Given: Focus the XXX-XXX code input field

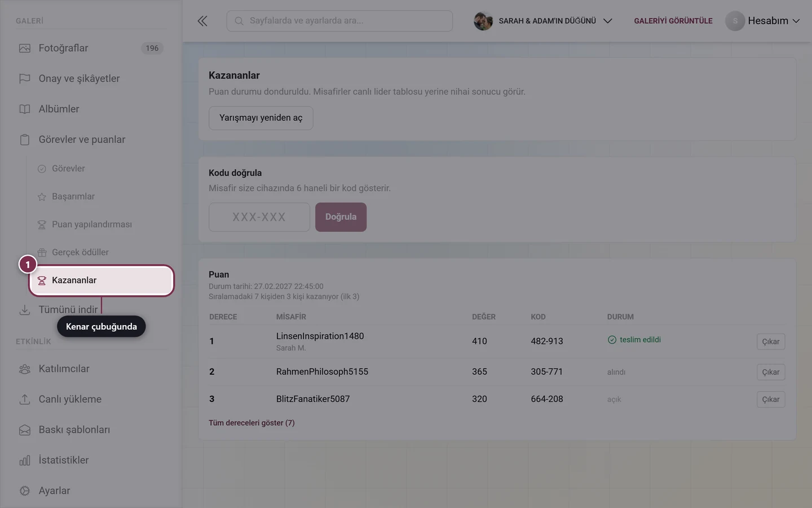Looking at the screenshot, I should pos(259,217).
